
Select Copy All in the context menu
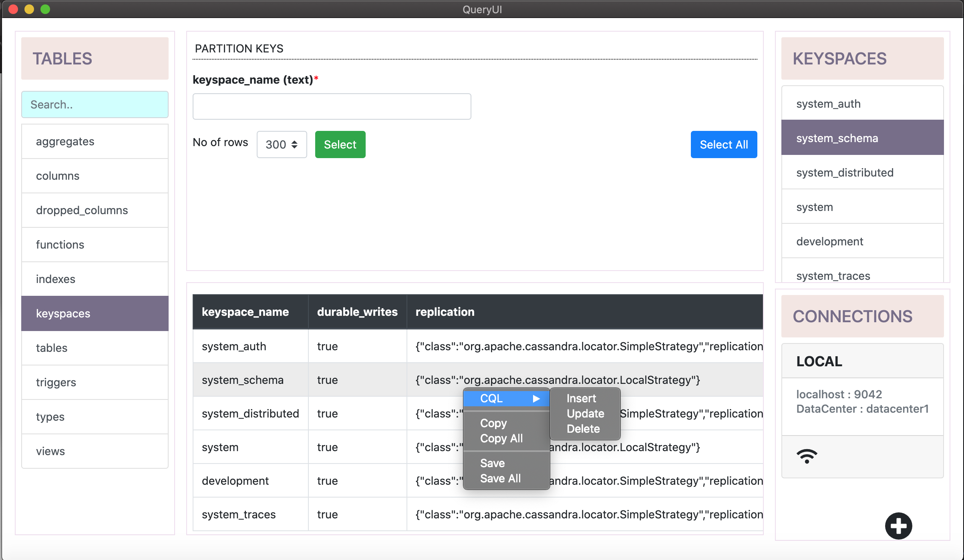501,438
